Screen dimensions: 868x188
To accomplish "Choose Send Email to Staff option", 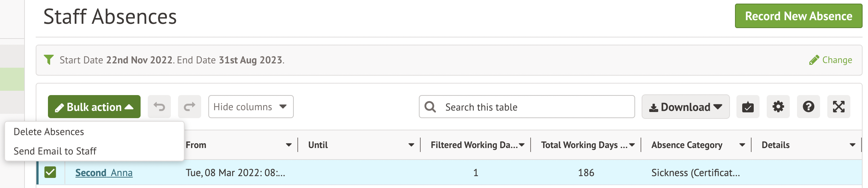I will 55,151.
